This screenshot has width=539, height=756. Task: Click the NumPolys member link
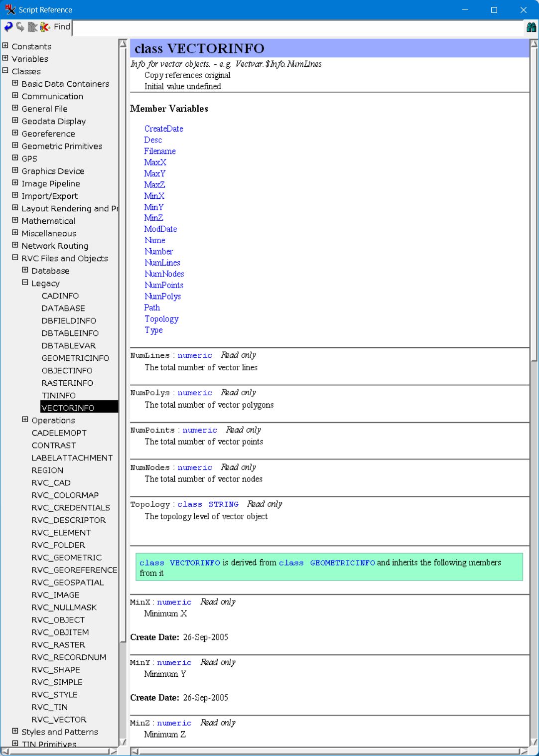(x=162, y=297)
